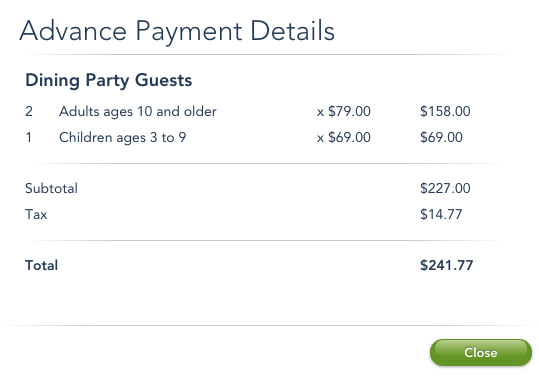Click the $227.00 subtotal amount
Viewport: 539px width, 379px height.
point(445,188)
